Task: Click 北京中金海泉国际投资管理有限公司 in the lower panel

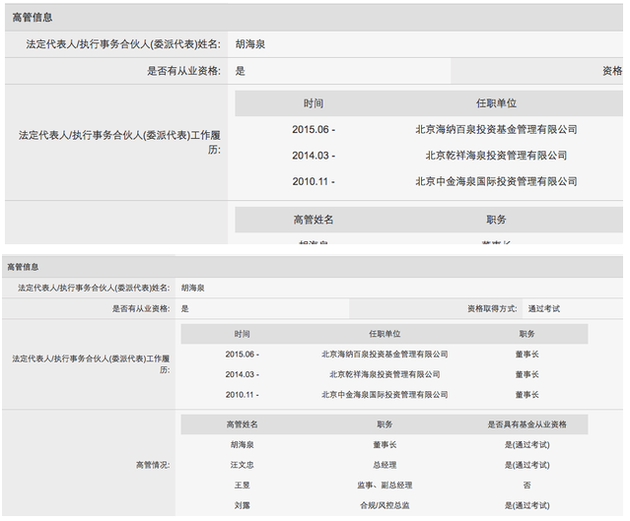Action: 385,395
